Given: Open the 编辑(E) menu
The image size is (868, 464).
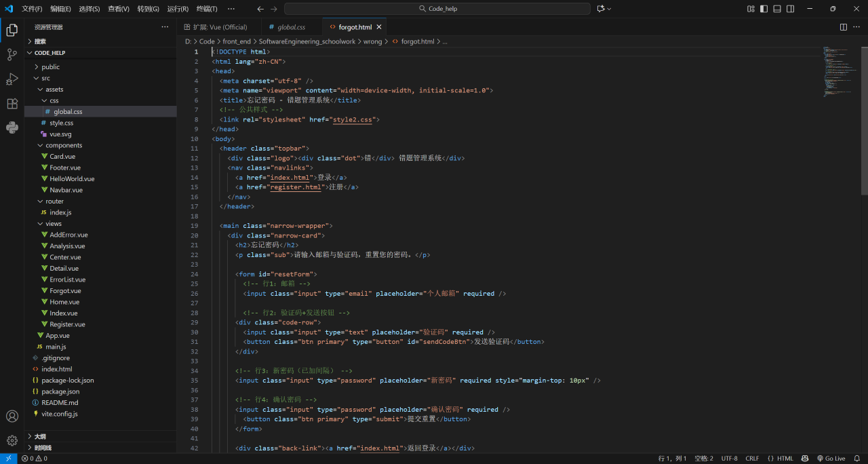Looking at the screenshot, I should (x=60, y=9).
